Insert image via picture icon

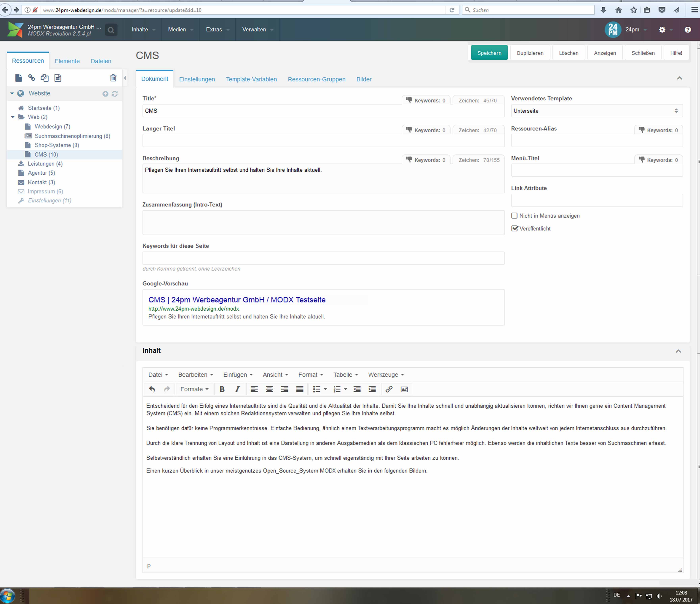404,389
